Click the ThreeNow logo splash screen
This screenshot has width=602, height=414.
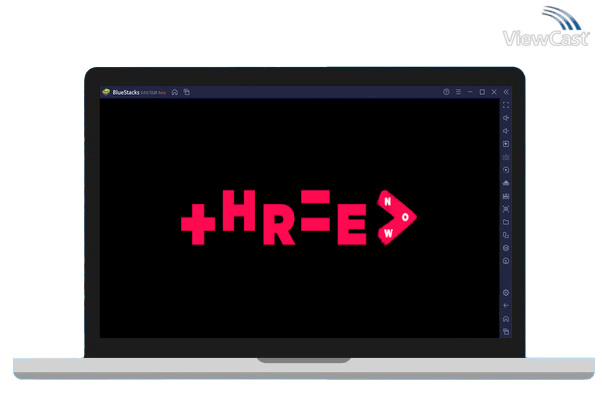[299, 217]
